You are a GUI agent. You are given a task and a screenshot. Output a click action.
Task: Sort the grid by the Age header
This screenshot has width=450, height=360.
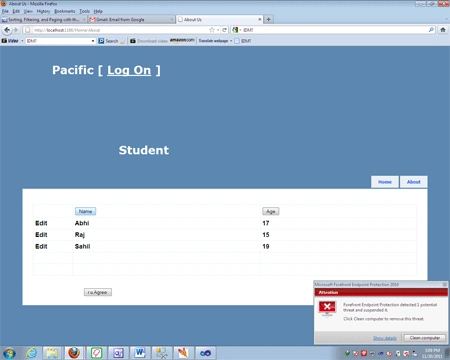271,211
